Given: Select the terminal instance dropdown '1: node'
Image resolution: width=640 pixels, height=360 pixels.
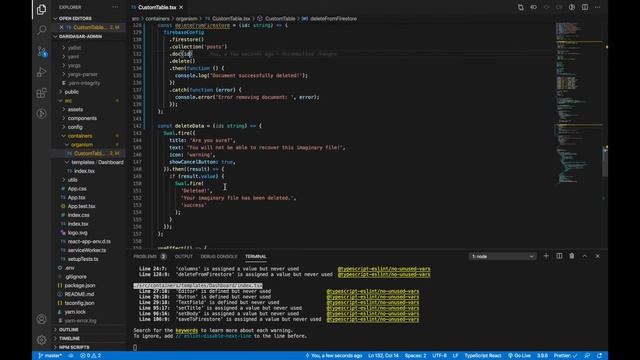Looking at the screenshot, I should point(502,256).
